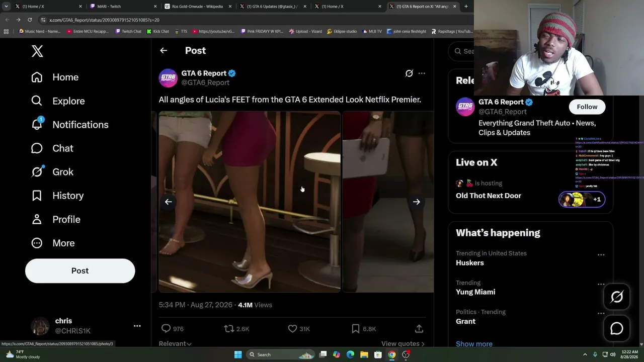Click the white Post button
Viewport: 644px width, 362px height.
[80, 270]
